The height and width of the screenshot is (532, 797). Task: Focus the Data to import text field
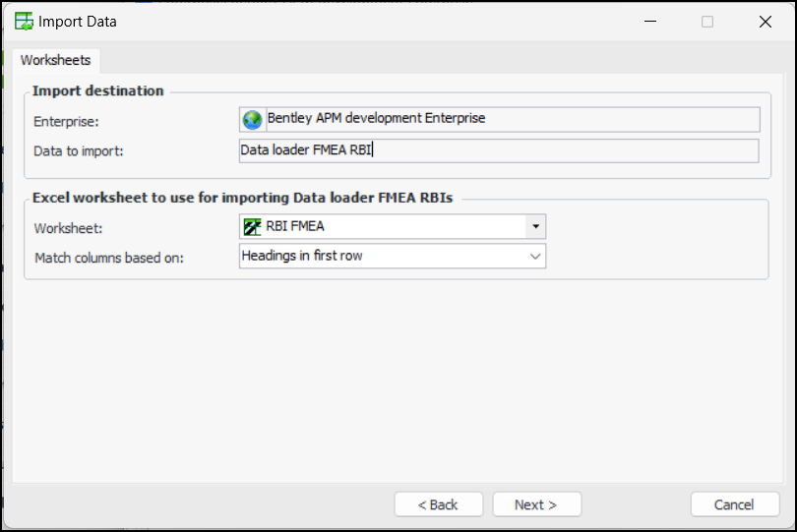click(499, 150)
